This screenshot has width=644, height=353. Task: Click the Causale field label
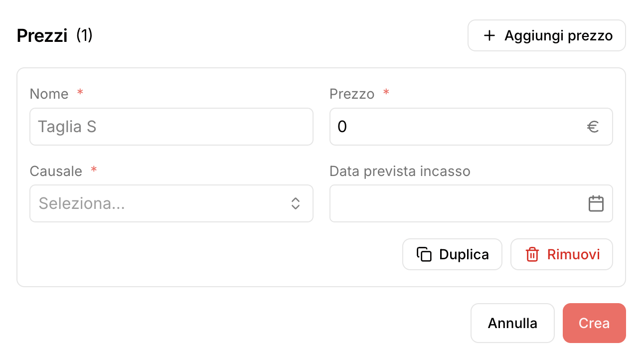pos(56,171)
